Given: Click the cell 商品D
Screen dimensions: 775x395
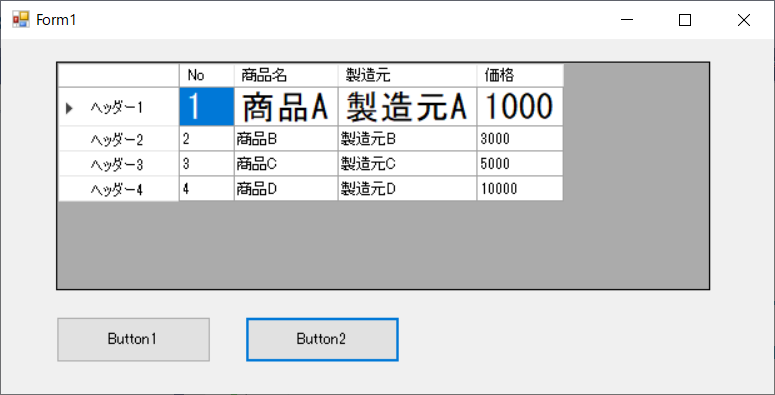Looking at the screenshot, I should (286, 189).
